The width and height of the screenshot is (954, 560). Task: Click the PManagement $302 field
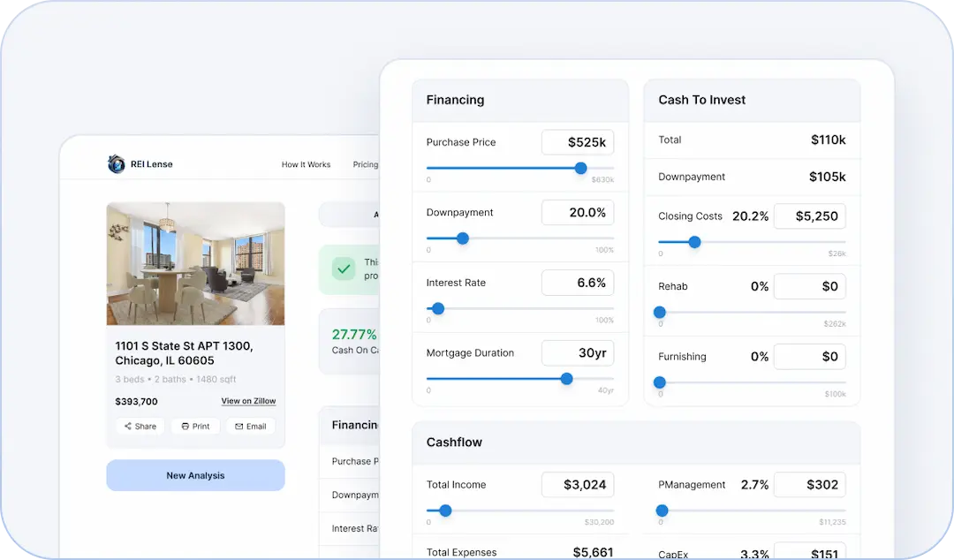click(810, 485)
